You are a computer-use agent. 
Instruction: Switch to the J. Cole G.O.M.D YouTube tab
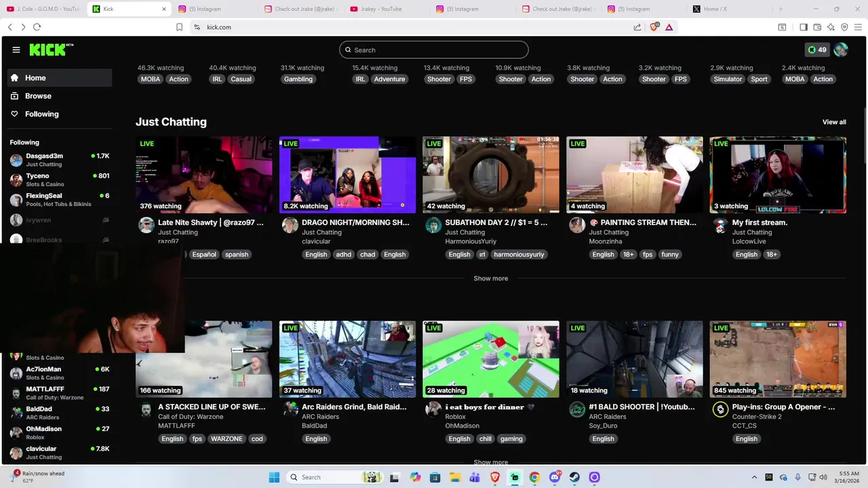pyautogui.click(x=42, y=9)
